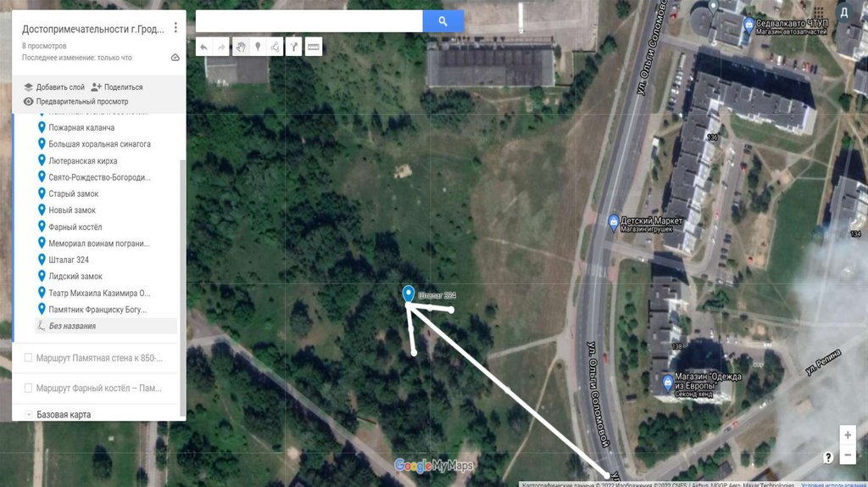Image resolution: width=868 pixels, height=487 pixels.
Task: Open Предварительный просмотр preview
Action: 75,102
